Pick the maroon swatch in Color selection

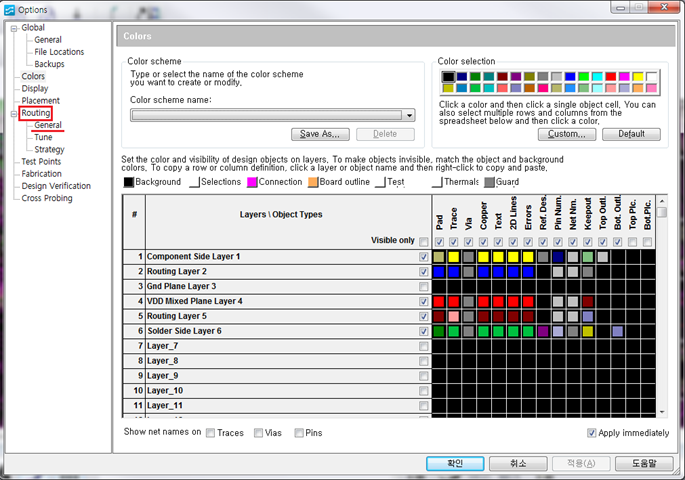tap(502, 77)
